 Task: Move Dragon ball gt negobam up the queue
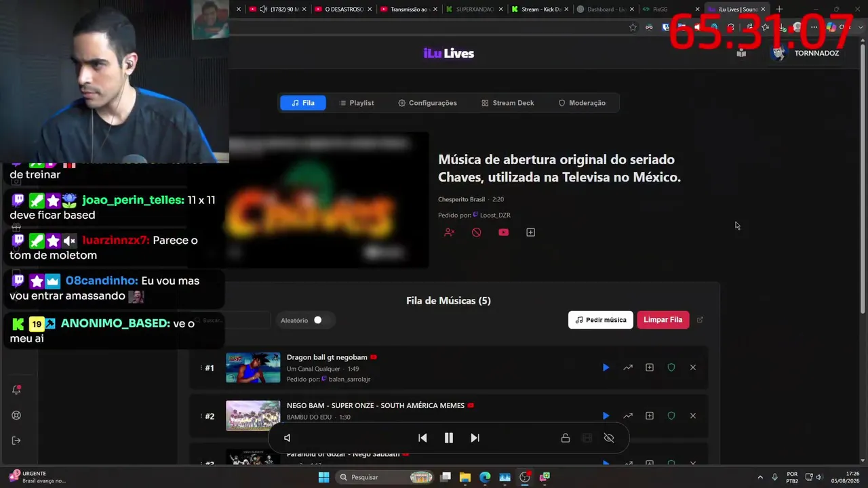tap(628, 367)
